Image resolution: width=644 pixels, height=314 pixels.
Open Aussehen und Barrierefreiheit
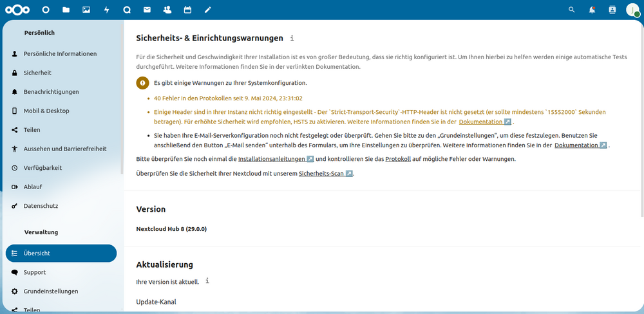(x=61, y=149)
